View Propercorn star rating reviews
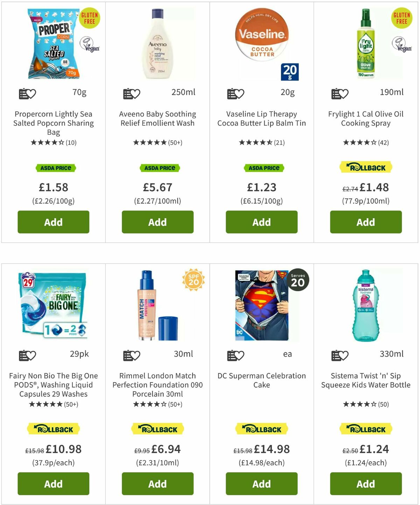This screenshot has height=505, width=420. point(54,142)
